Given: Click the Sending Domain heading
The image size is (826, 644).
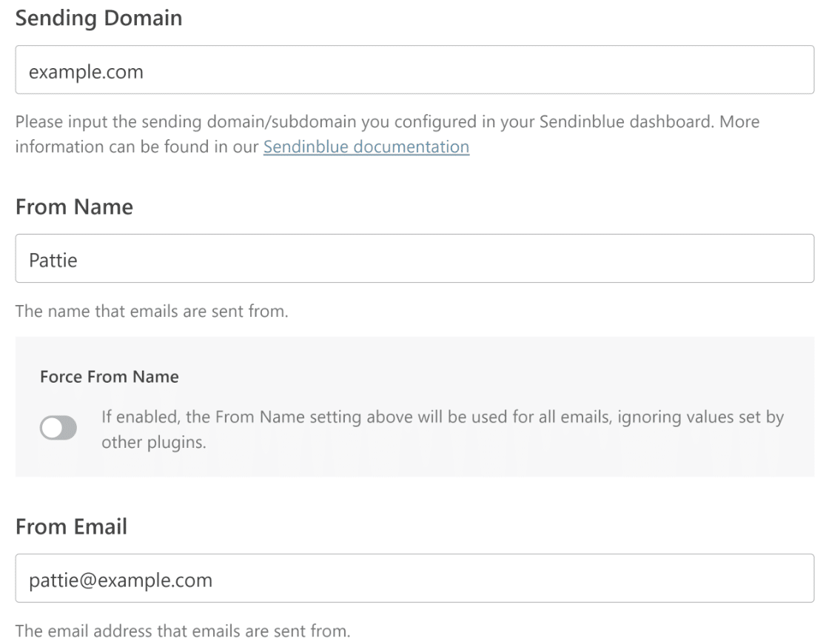Looking at the screenshot, I should (99, 18).
